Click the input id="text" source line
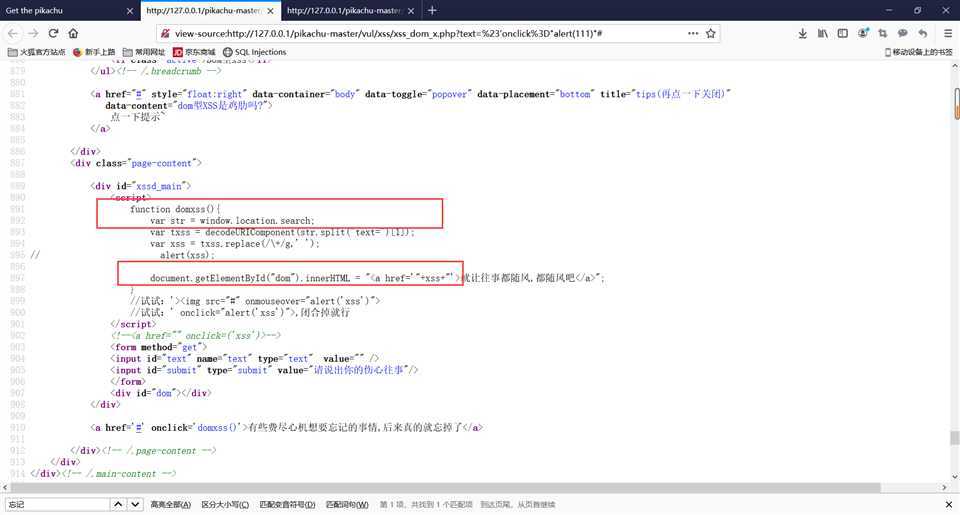The width and height of the screenshot is (960, 515). tap(245, 359)
